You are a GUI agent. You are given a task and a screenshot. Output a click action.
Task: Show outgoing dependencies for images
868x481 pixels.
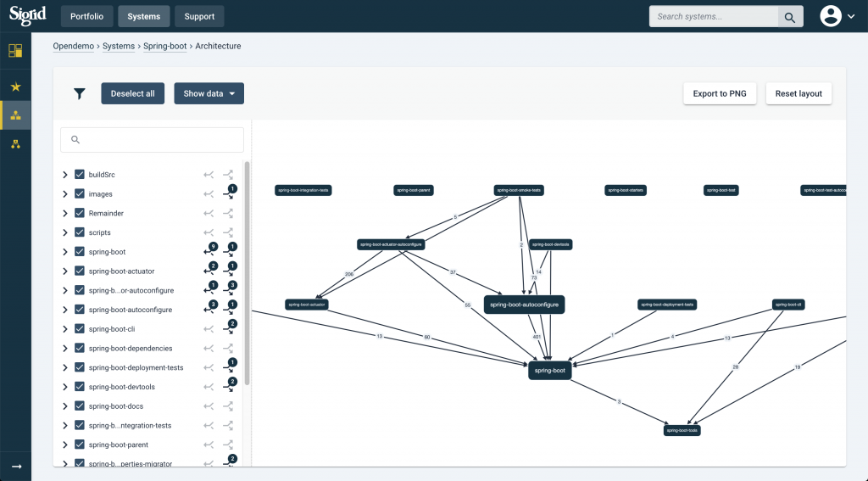229,193
